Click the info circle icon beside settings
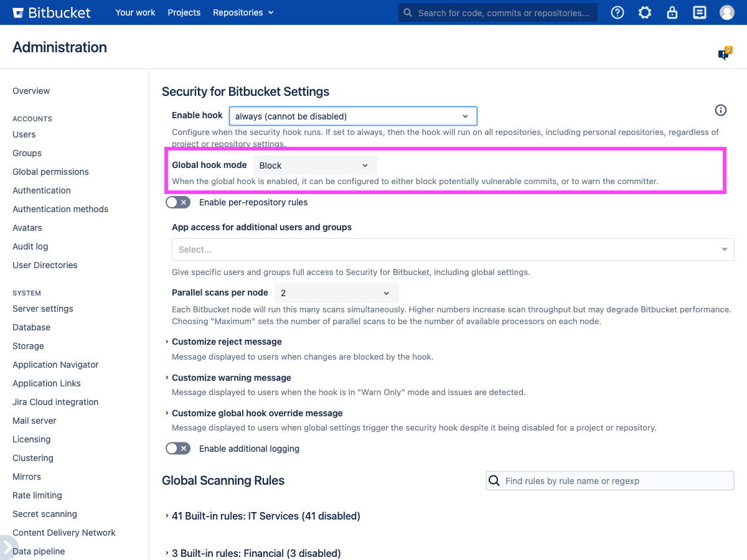The image size is (747, 560). [721, 110]
